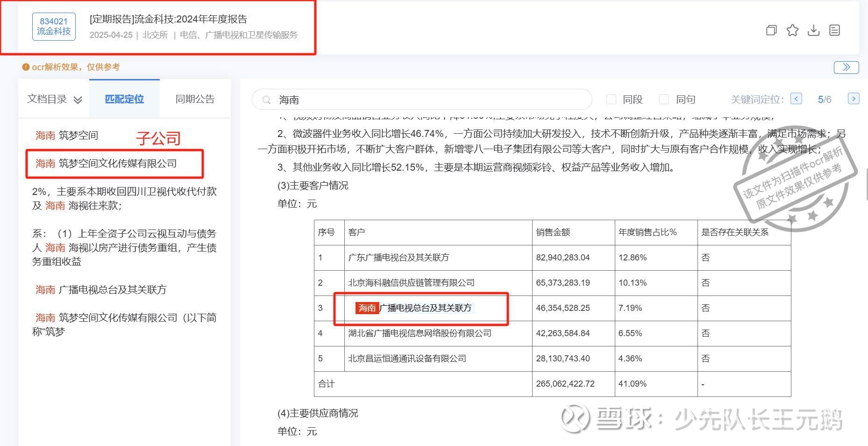This screenshot has width=868, height=446.
Task: Click the 834021 流金科技 stock badge
Action: [54, 27]
